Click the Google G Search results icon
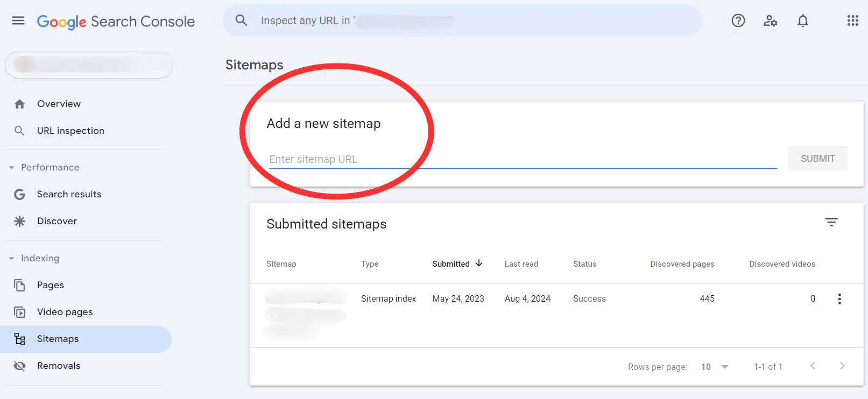This screenshot has height=399, width=868. point(19,194)
